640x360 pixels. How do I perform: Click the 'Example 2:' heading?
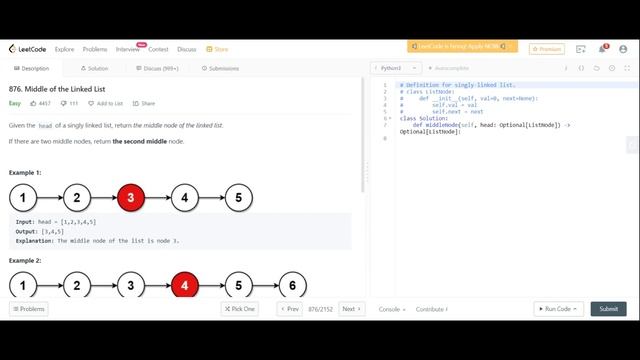point(25,260)
